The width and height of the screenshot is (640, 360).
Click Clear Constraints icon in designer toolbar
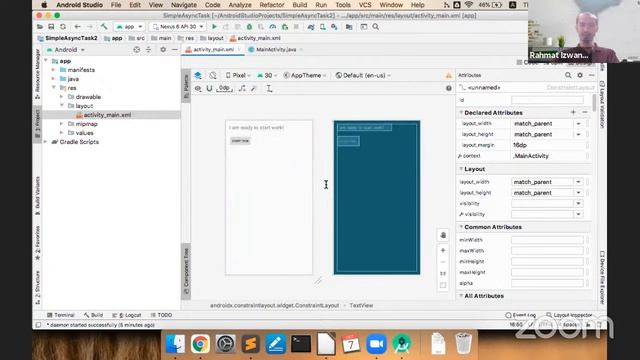pyautogui.click(x=242, y=88)
